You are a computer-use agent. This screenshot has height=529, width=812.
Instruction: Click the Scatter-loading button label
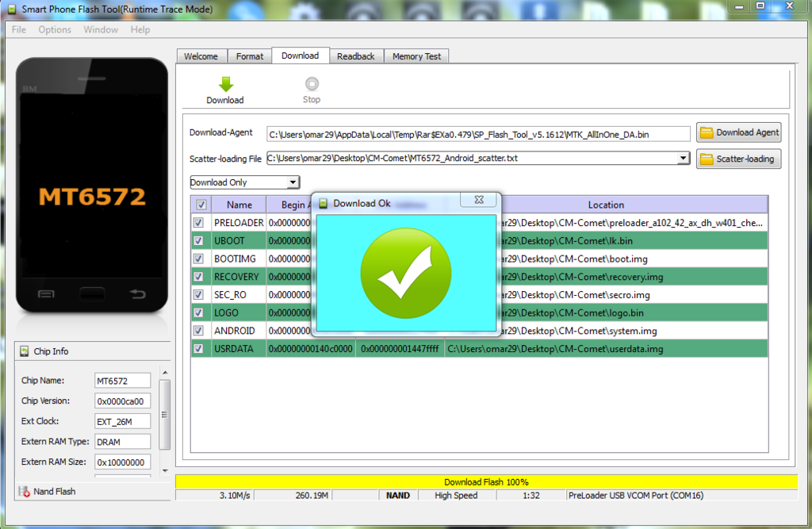(745, 159)
